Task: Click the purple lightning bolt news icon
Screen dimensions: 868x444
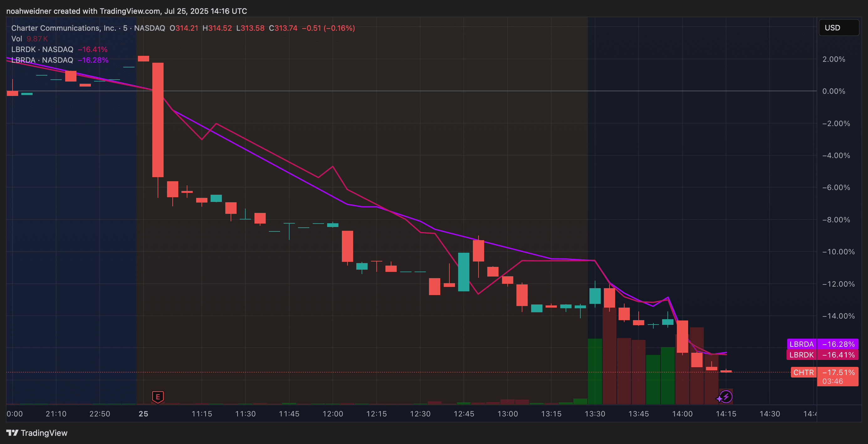Action: click(x=726, y=397)
